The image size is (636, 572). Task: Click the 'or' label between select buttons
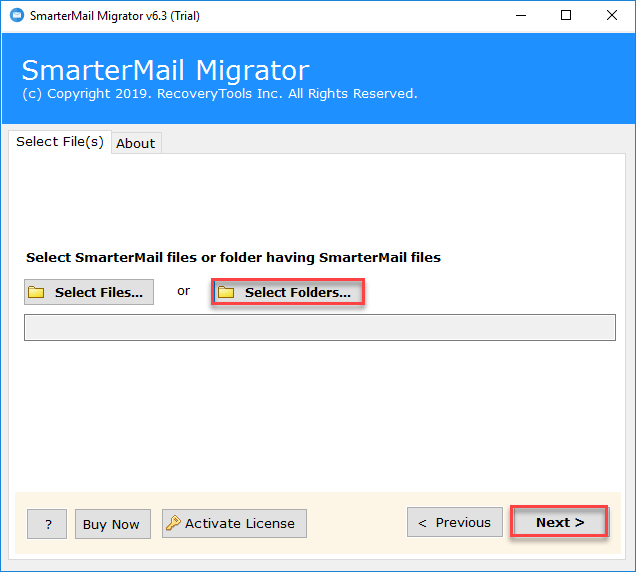(x=183, y=291)
